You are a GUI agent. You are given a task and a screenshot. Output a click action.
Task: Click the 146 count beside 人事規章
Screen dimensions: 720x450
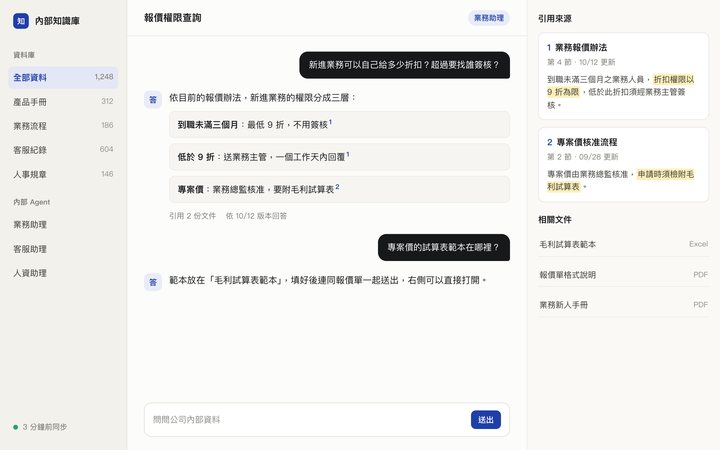point(107,174)
